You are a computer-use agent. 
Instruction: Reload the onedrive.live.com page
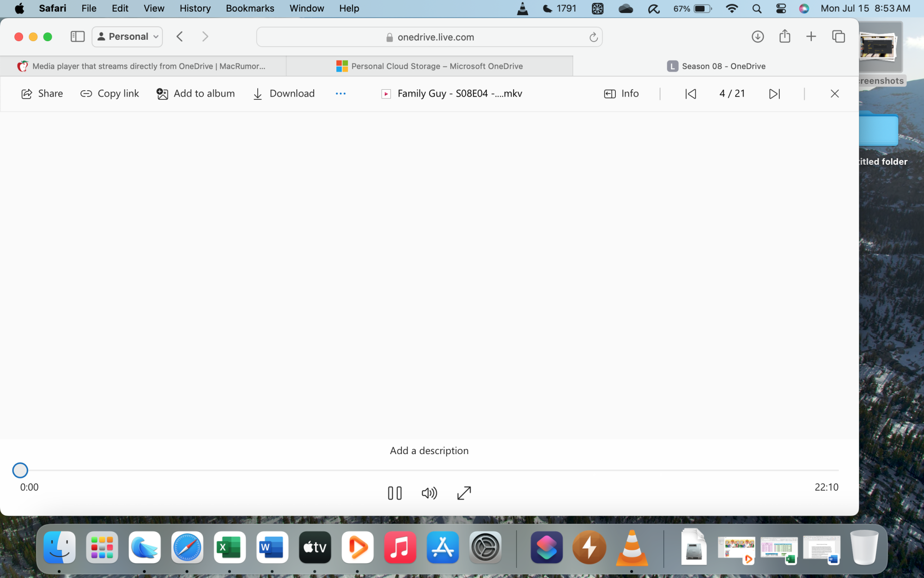(593, 37)
